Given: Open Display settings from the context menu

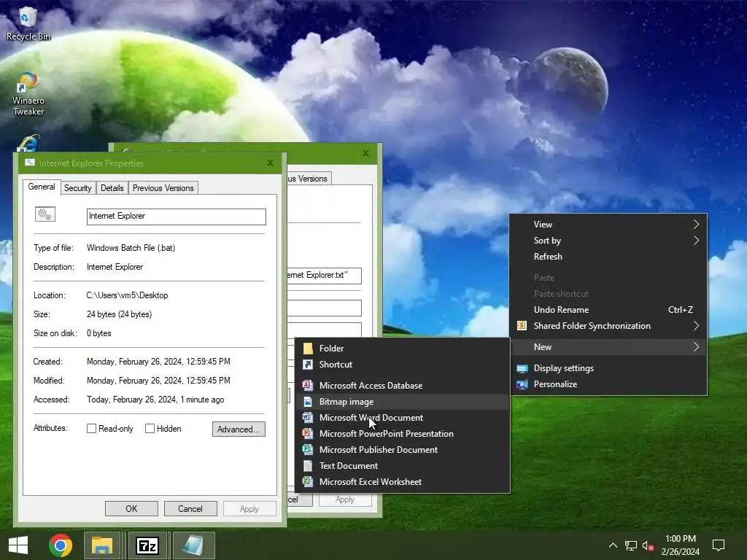Looking at the screenshot, I should coord(609,368).
